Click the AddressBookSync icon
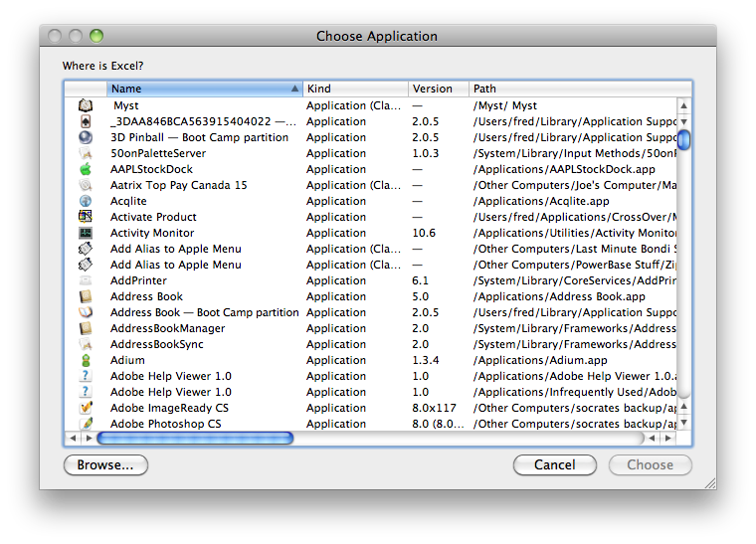The image size is (756, 544). pyautogui.click(x=86, y=344)
